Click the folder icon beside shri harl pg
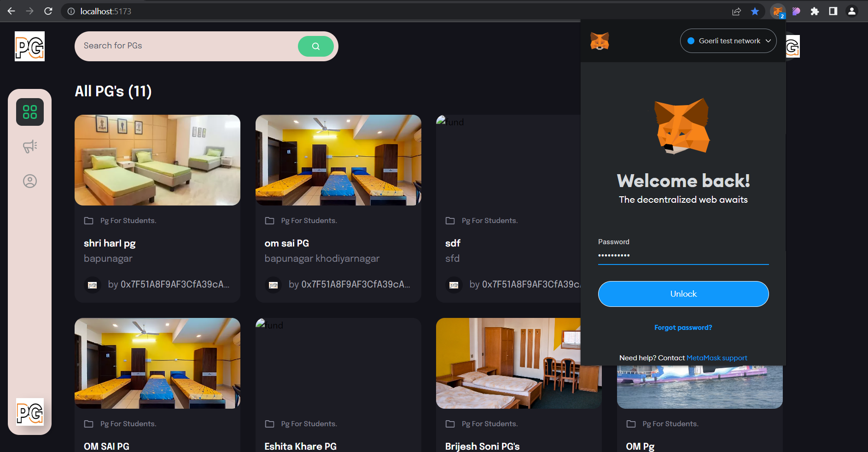Image resolution: width=868 pixels, height=452 pixels. pyautogui.click(x=88, y=221)
